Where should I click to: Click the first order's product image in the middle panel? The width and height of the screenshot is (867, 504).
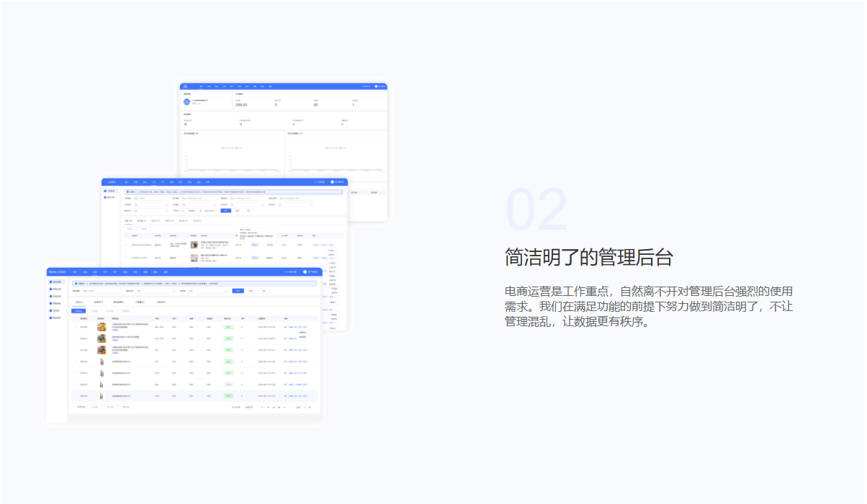[194, 245]
